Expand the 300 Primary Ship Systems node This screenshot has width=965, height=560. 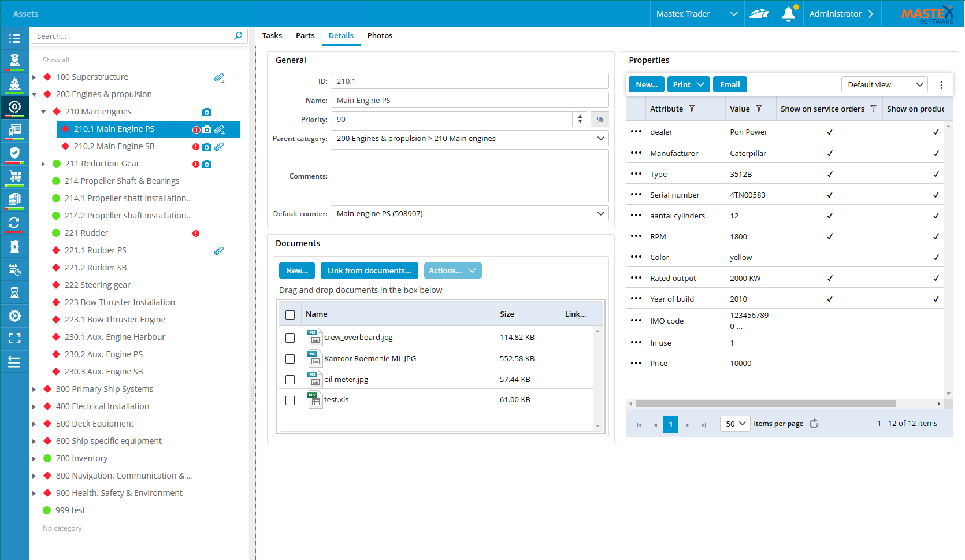pyautogui.click(x=34, y=390)
